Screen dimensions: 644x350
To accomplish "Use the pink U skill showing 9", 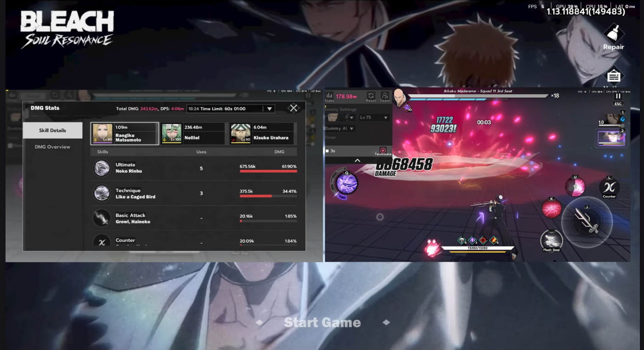I will point(575,187).
